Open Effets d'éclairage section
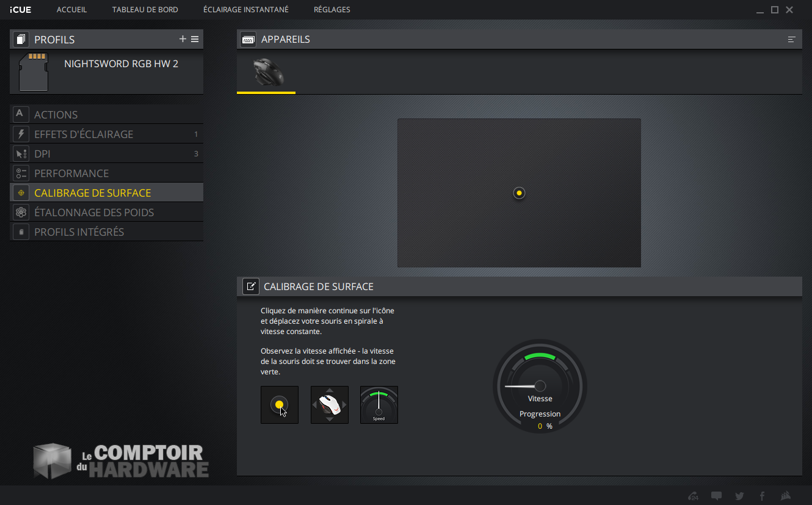 tap(84, 134)
